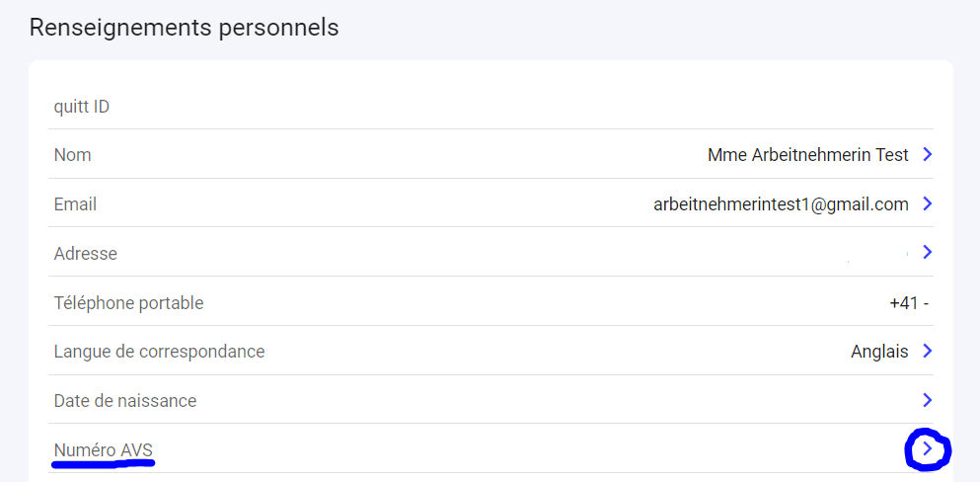The image size is (980, 482).
Task: Open Email row chevron arrow
Action: [927, 203]
